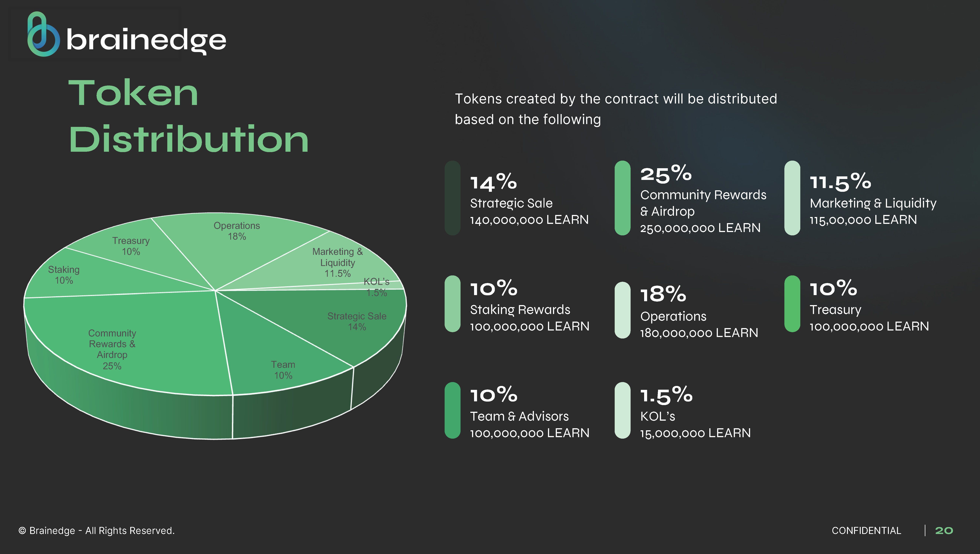The width and height of the screenshot is (980, 554).
Task: Click the Team & Advisors color pill
Action: 452,410
